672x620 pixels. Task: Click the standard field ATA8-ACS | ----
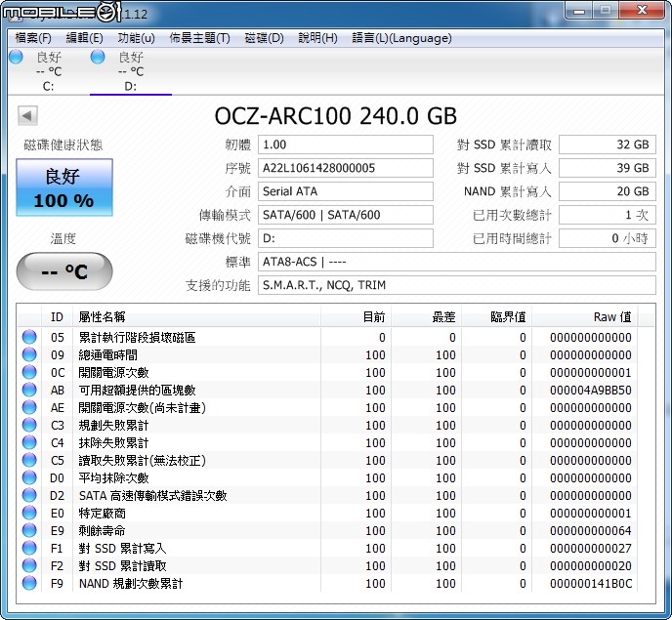pos(457,262)
